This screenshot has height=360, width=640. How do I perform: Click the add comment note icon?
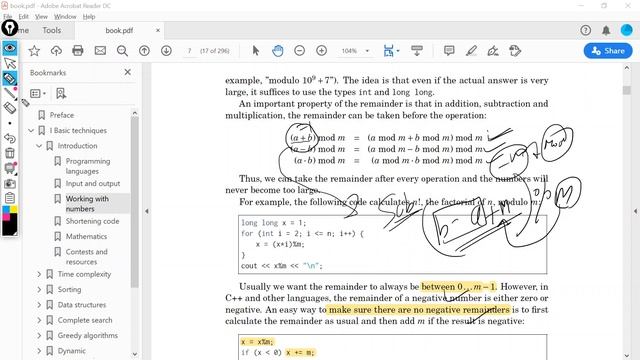coord(449,51)
